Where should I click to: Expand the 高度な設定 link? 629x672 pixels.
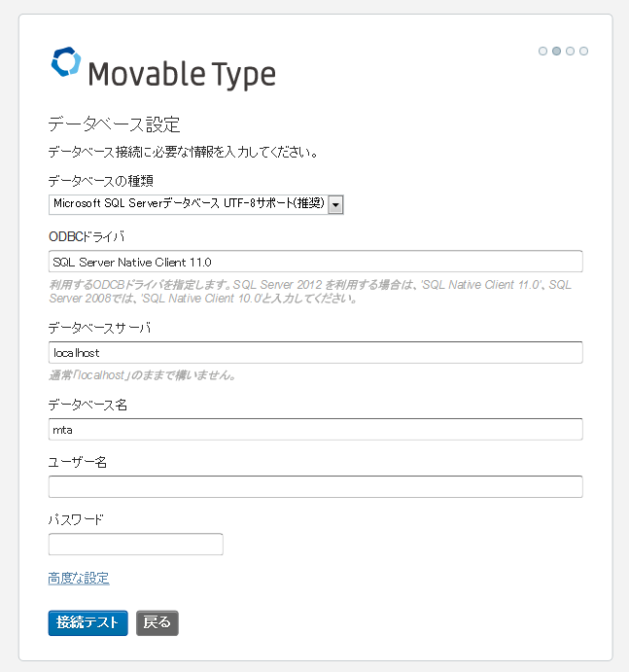[x=79, y=578]
